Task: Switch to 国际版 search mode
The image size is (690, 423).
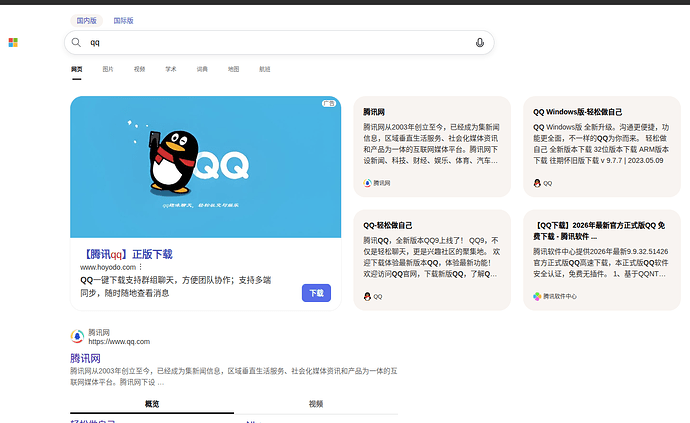Action: click(123, 20)
